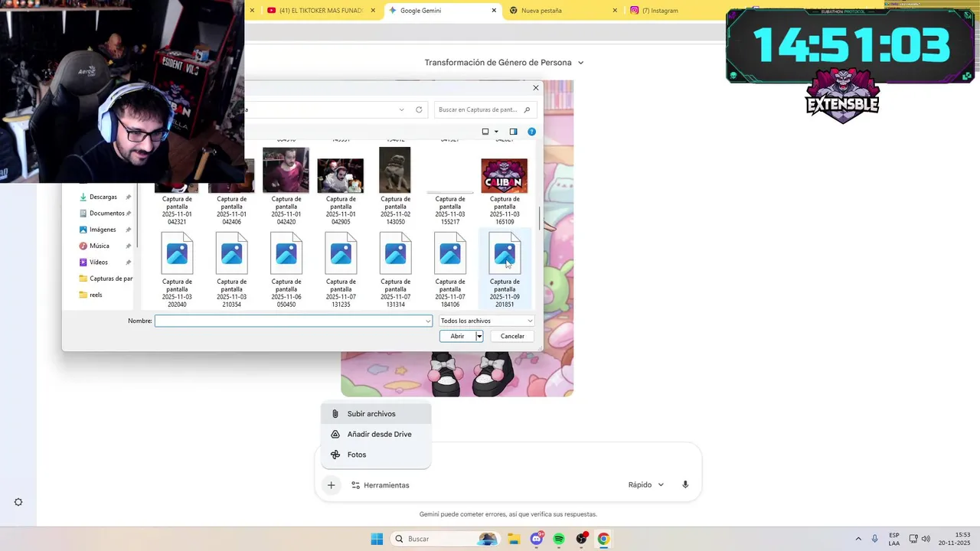Open the Todos los archivos file type dropdown
Viewport: 980px width, 551px height.
pyautogui.click(x=486, y=321)
